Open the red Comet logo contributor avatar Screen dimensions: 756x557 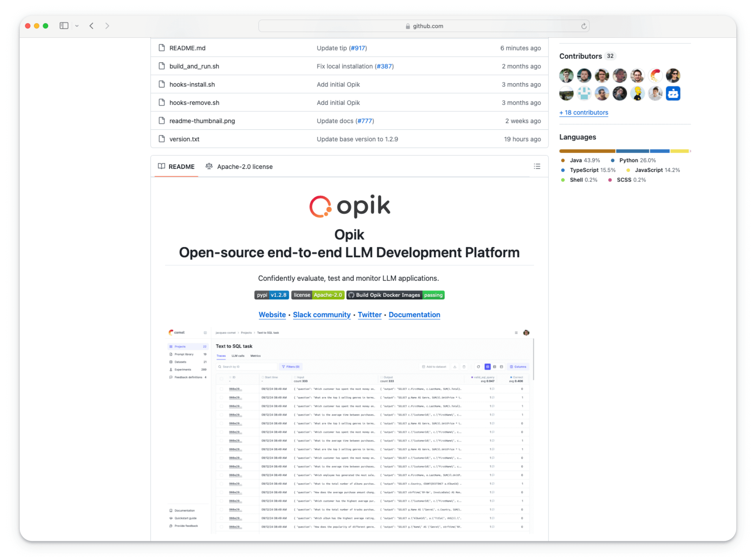pos(655,75)
